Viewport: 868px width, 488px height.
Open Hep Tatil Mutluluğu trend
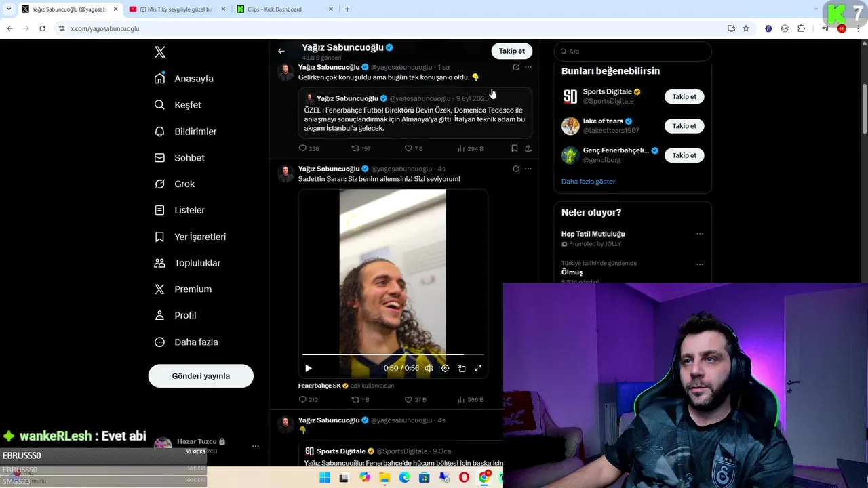click(593, 234)
